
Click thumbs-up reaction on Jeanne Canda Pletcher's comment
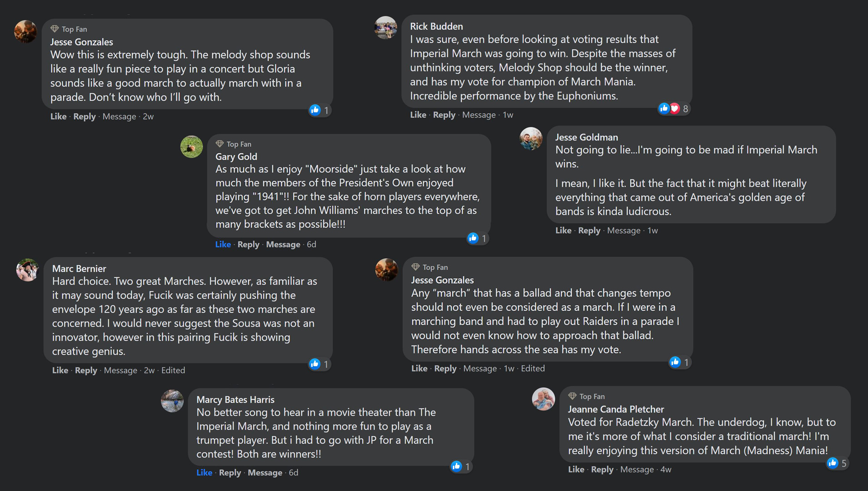pyautogui.click(x=833, y=463)
